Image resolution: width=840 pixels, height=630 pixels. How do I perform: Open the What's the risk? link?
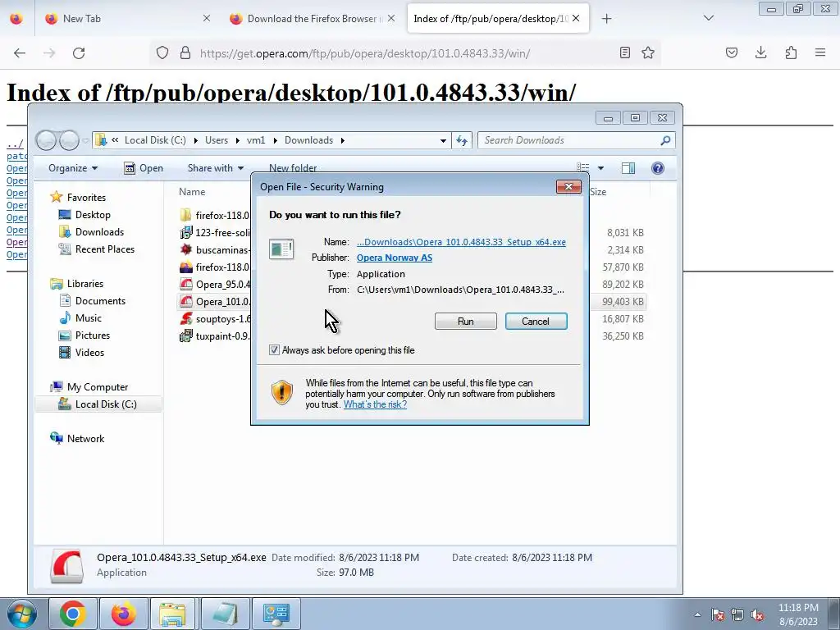(375, 404)
